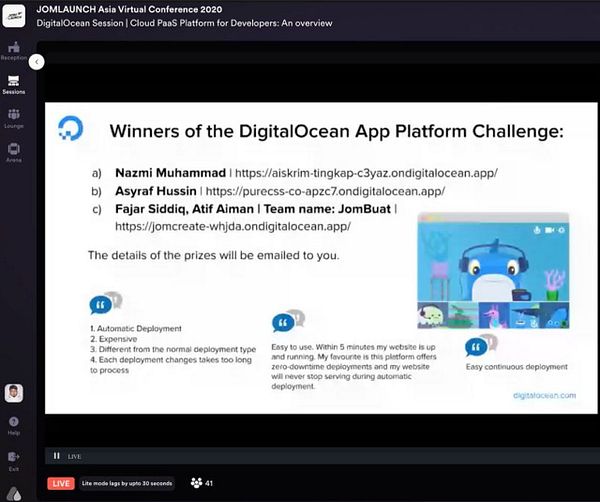Click the LIVE label beside pause button
The image size is (600, 502).
click(74, 456)
